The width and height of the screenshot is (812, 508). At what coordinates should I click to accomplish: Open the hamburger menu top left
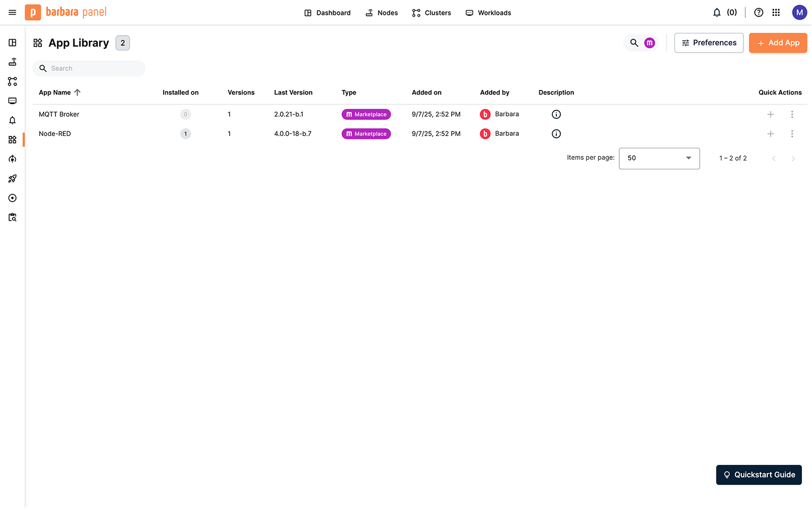point(12,12)
